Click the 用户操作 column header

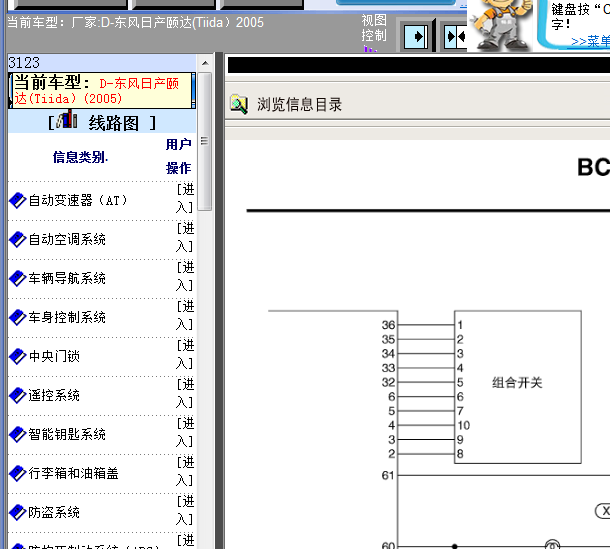coord(179,156)
